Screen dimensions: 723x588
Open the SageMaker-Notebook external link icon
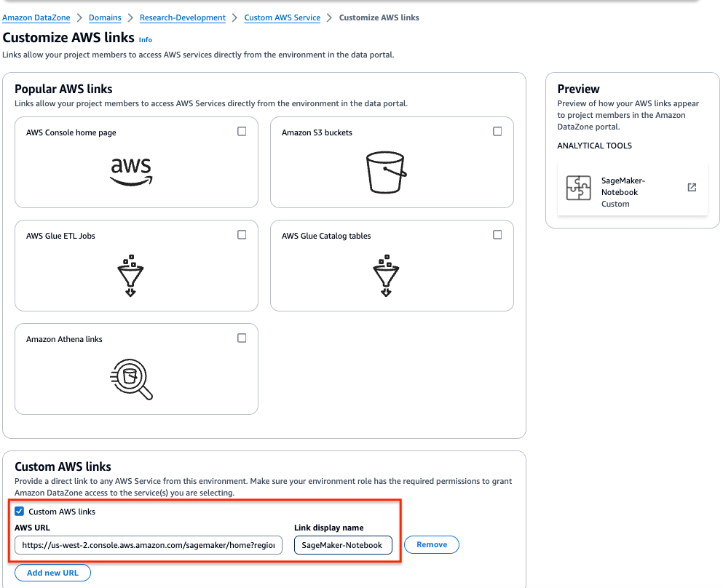coord(692,187)
